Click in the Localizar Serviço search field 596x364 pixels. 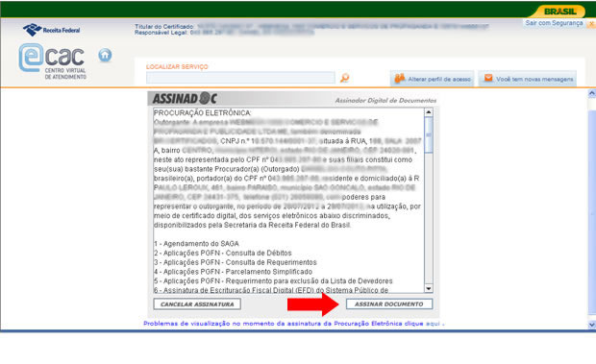pos(240,78)
